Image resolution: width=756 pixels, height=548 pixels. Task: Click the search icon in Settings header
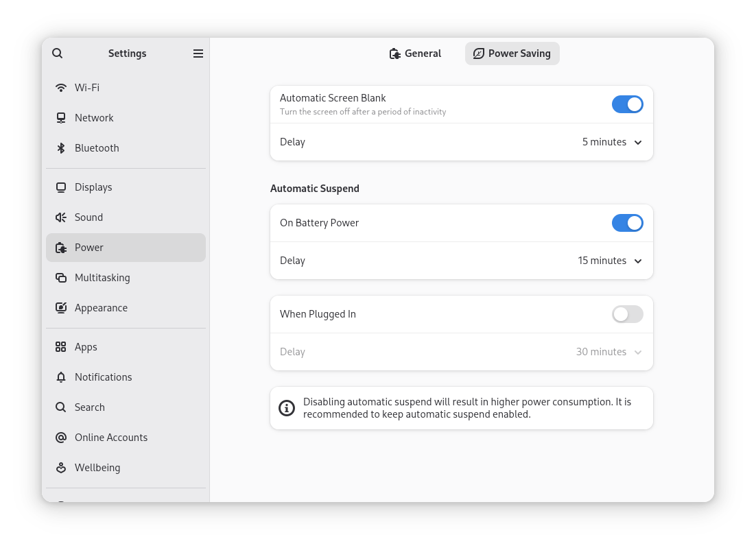58,53
